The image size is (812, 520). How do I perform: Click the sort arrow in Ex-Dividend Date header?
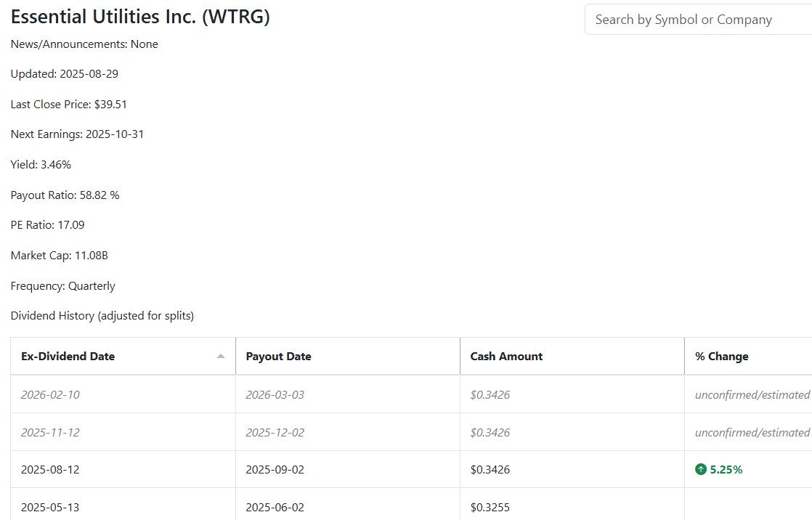[x=221, y=357]
